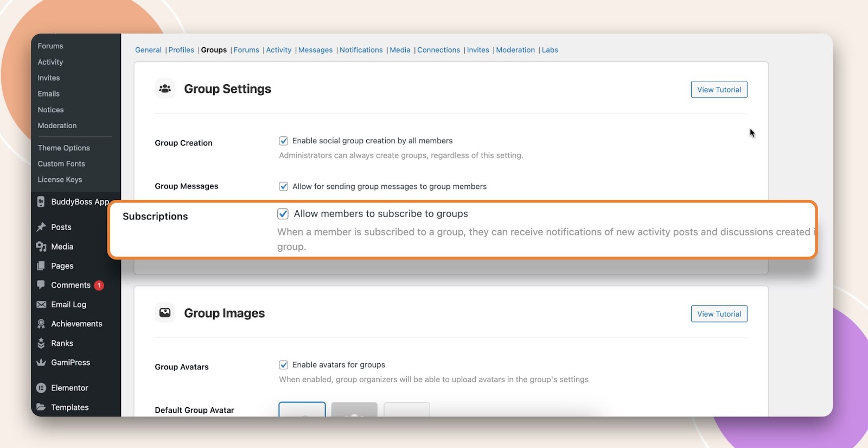Screen dimensions: 868x448
Task: Toggle Allow members to subscribe to groups
Action: click(283, 214)
